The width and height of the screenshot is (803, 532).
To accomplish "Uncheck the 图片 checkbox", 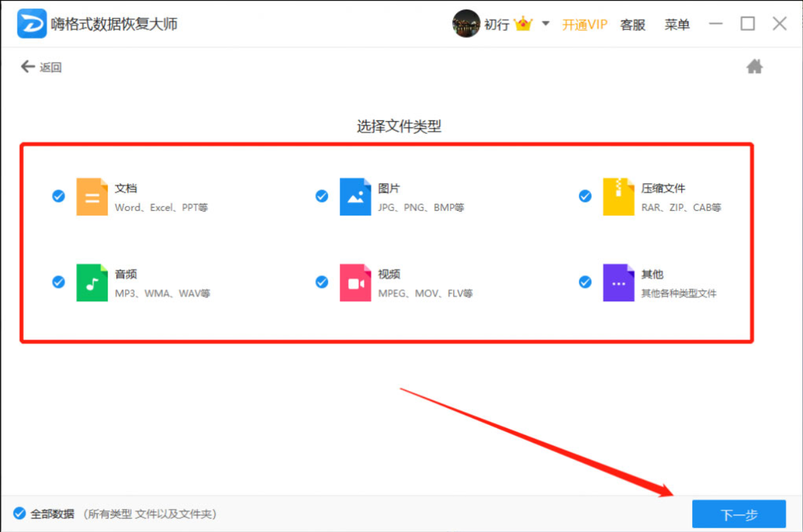I will [322, 196].
